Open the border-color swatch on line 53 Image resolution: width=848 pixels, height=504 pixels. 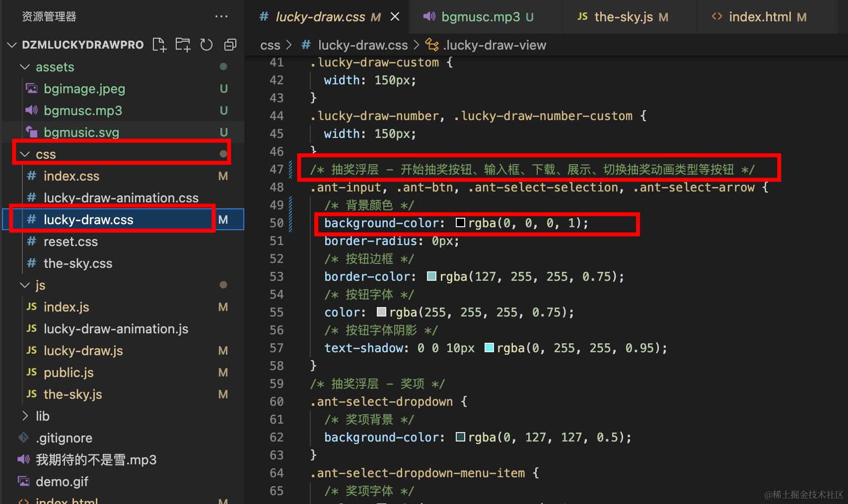pyautogui.click(x=431, y=276)
